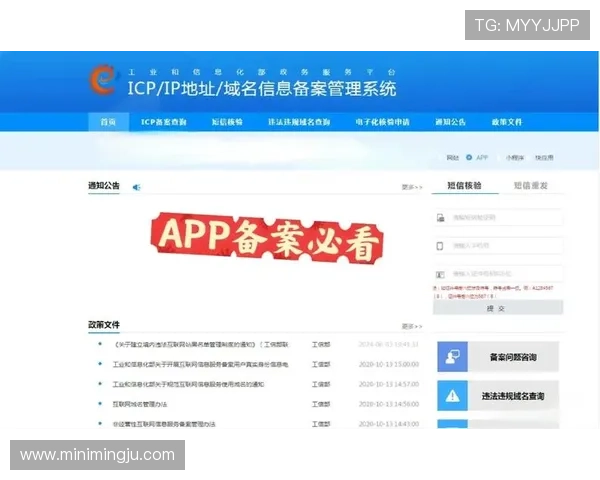
Task: Select the 快应用 radio option
Action: 544,158
